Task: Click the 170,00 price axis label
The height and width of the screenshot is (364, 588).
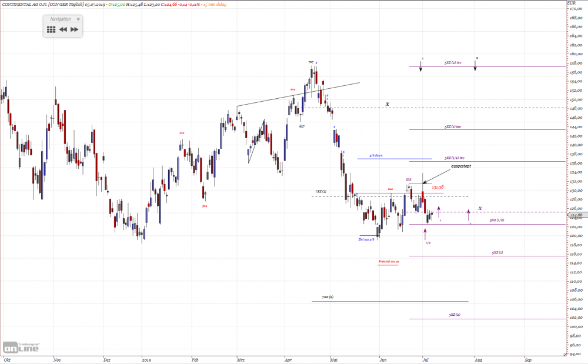Action: [576, 9]
